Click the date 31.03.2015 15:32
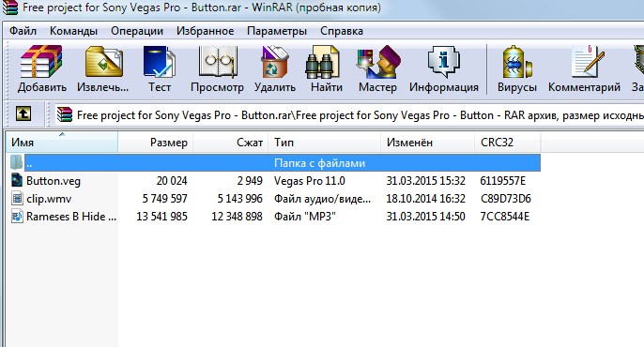 click(426, 181)
